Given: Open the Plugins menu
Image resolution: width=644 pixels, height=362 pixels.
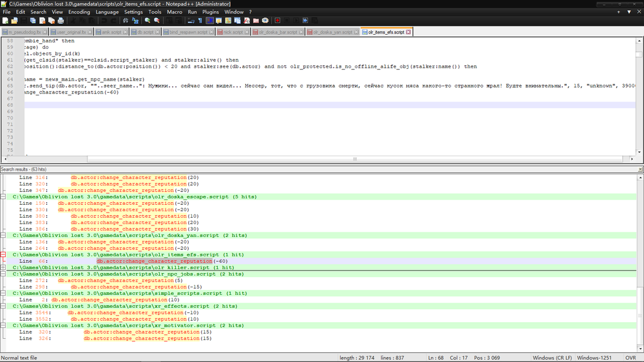Looking at the screenshot, I should 211,12.
